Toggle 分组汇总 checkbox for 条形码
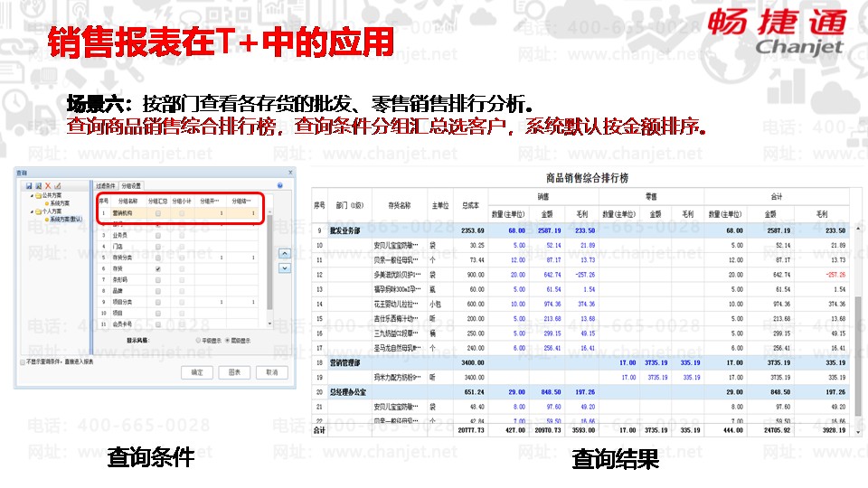This screenshot has width=868, height=488. [x=157, y=280]
